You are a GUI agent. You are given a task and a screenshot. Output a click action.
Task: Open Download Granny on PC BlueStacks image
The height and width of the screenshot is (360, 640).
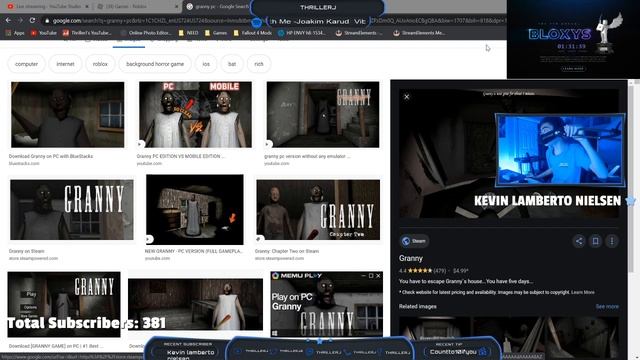[x=68, y=115]
